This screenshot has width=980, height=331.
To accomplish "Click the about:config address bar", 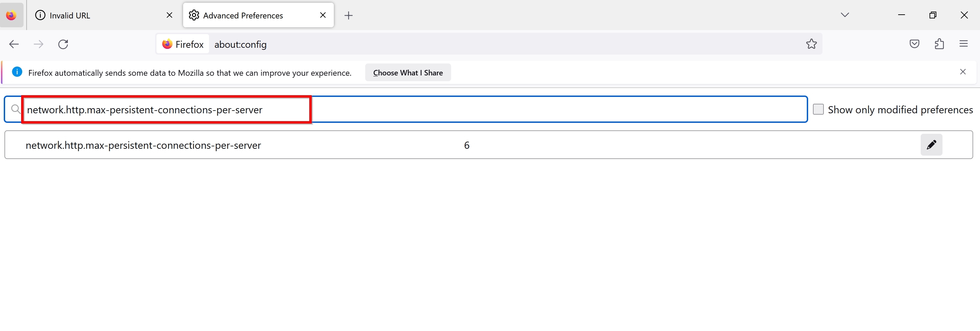I will coord(494,44).
